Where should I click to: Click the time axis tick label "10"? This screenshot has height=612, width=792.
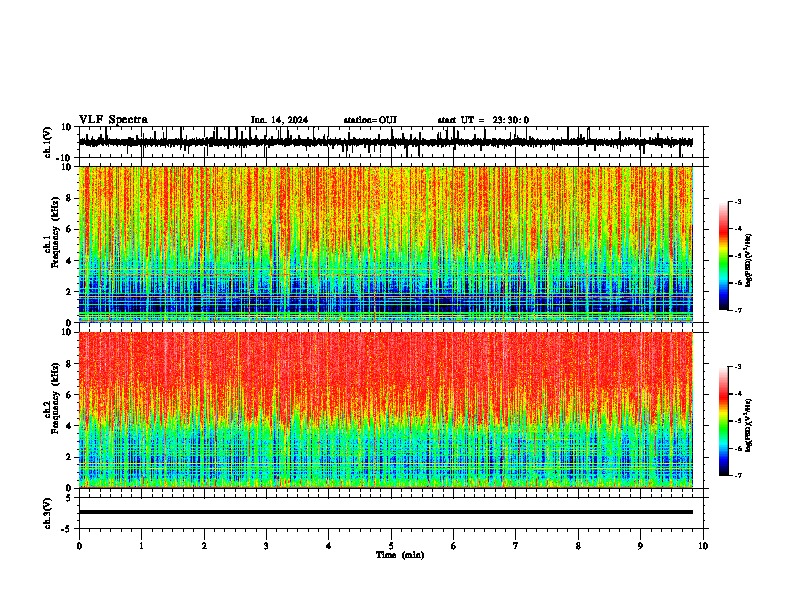coord(703,546)
